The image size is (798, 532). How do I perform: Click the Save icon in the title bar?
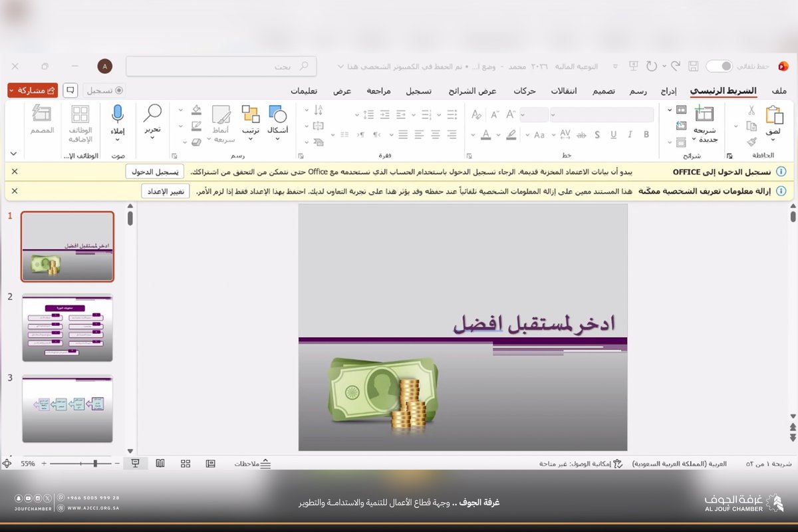pos(692,65)
